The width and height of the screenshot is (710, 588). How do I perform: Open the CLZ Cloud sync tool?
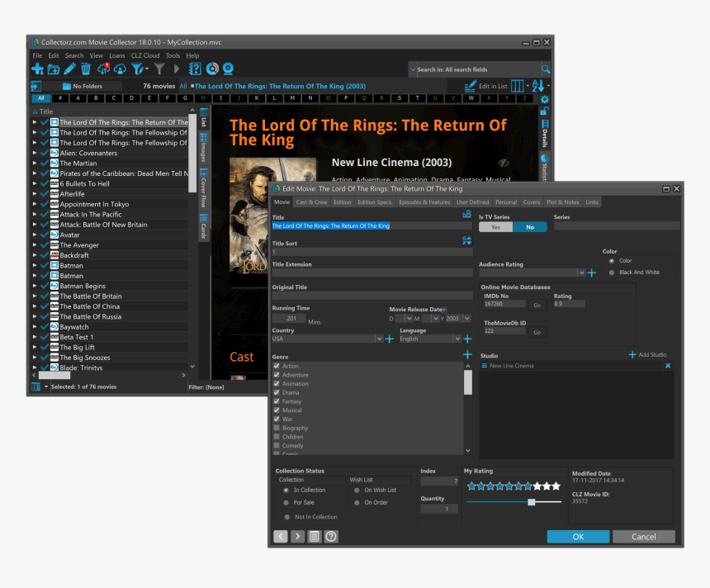point(104,69)
